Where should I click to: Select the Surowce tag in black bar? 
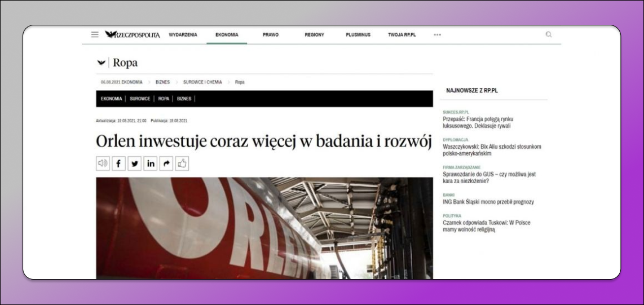140,99
